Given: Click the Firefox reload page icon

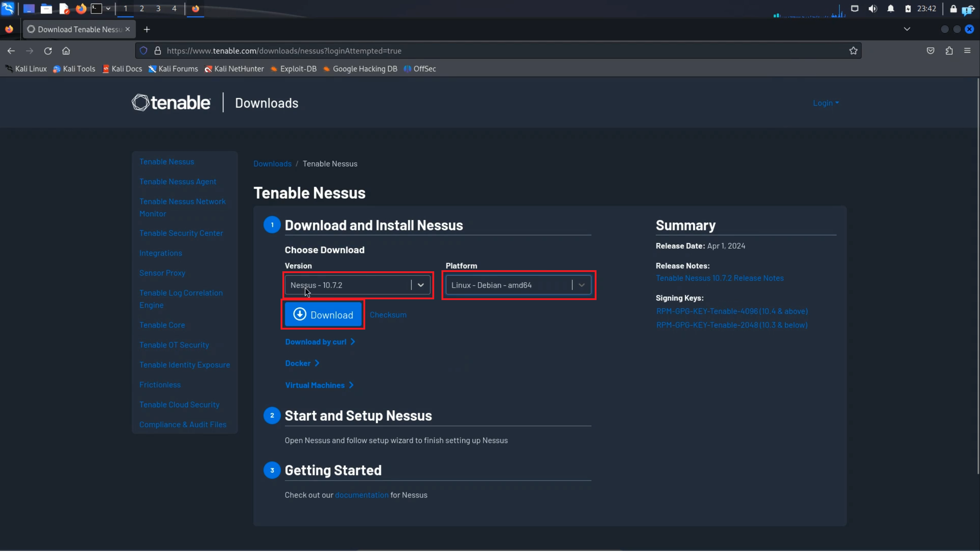Looking at the screenshot, I should point(47,51).
